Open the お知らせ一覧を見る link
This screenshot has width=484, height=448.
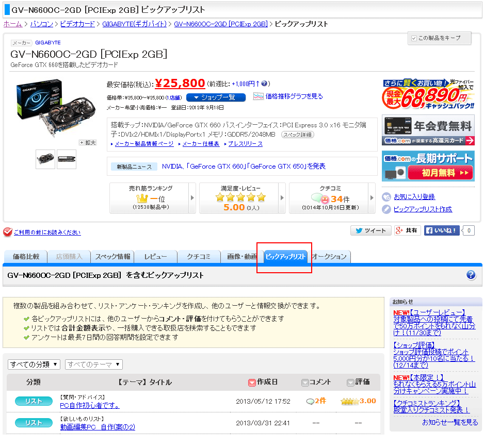(x=450, y=422)
